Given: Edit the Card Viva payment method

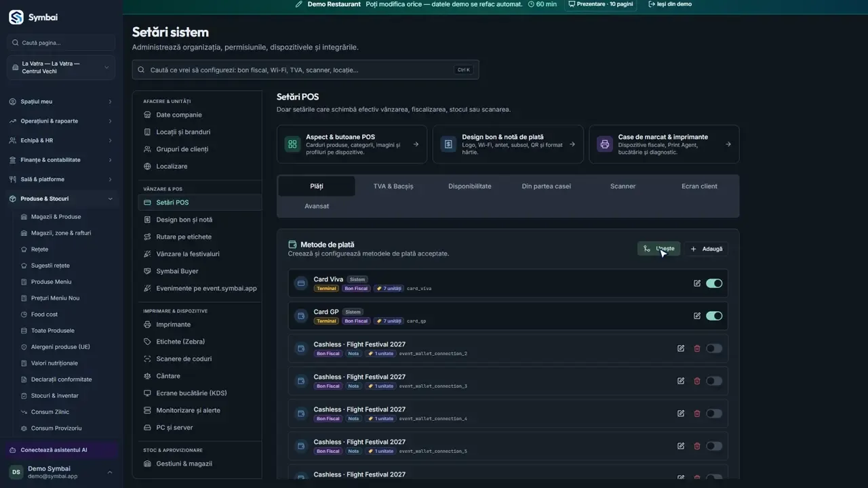Looking at the screenshot, I should 697,283.
